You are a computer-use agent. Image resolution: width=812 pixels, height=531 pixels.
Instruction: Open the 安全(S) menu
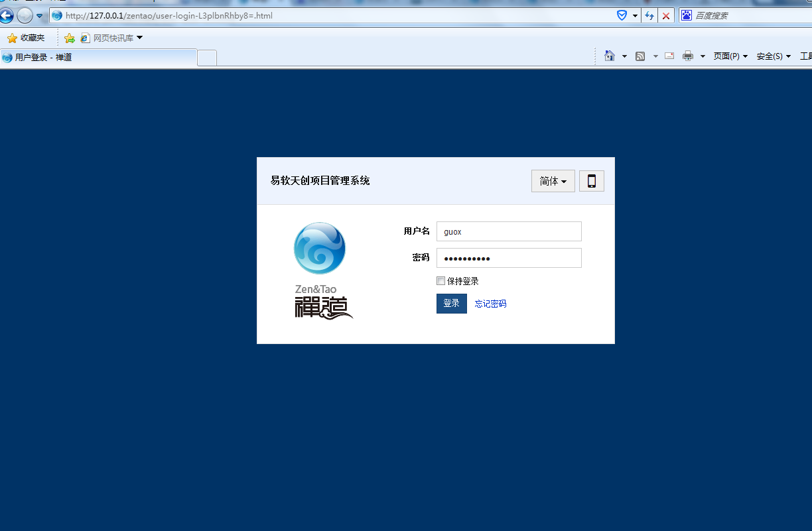[774, 56]
